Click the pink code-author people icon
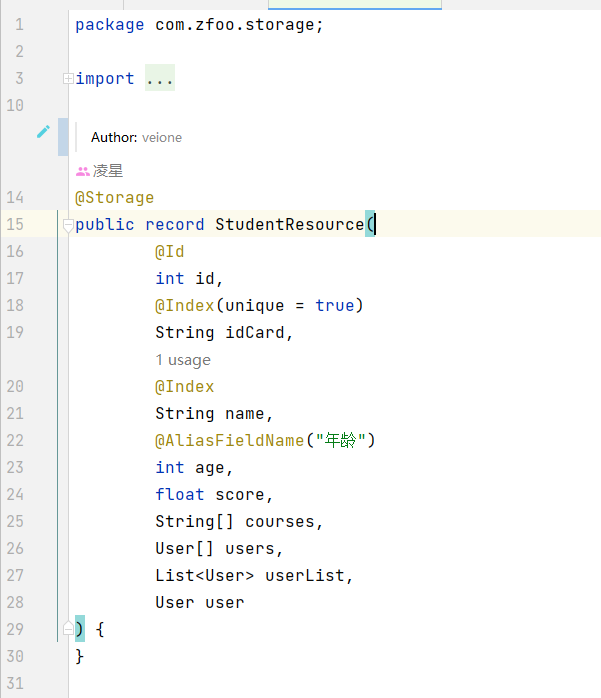601x698 pixels. pos(83,171)
